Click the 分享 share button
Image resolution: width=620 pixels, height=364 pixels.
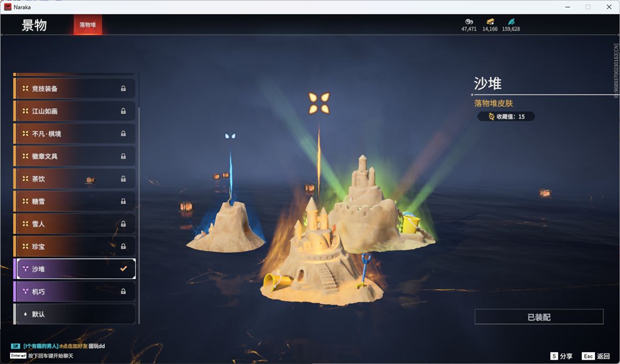tap(561, 356)
